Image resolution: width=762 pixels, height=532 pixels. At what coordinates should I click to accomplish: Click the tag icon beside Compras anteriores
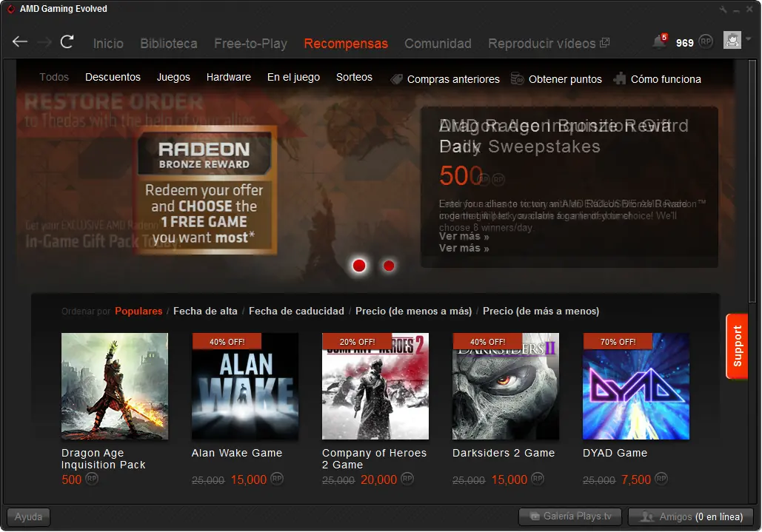coord(397,79)
